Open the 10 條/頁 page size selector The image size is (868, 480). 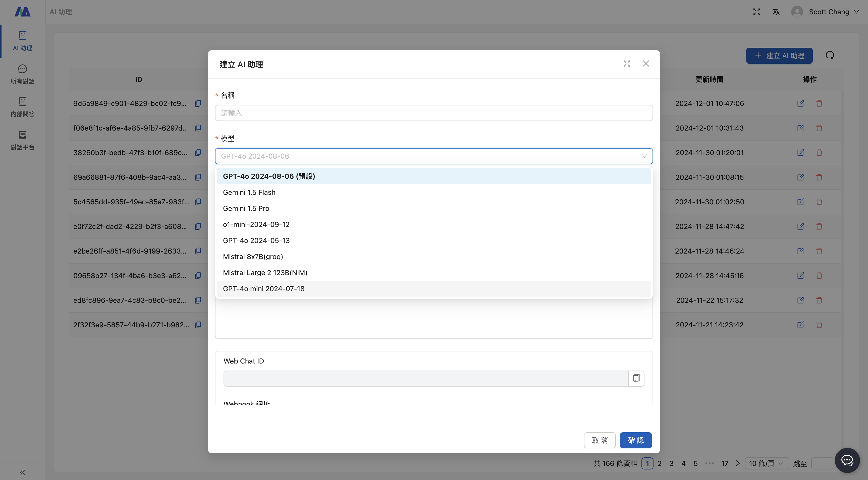coord(766,463)
